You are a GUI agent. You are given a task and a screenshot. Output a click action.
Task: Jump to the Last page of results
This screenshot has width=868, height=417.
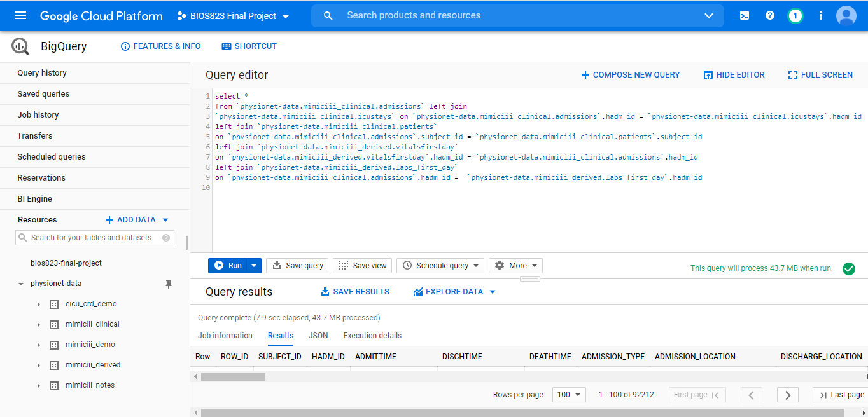tap(840, 395)
